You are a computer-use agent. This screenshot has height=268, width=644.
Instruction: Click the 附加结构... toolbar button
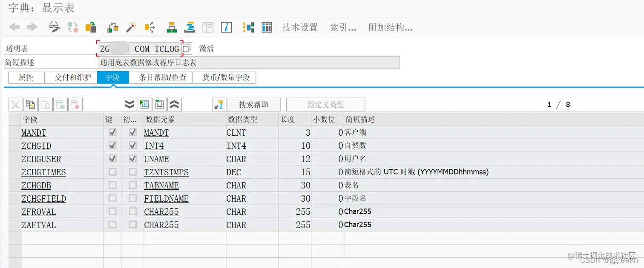[x=391, y=27]
